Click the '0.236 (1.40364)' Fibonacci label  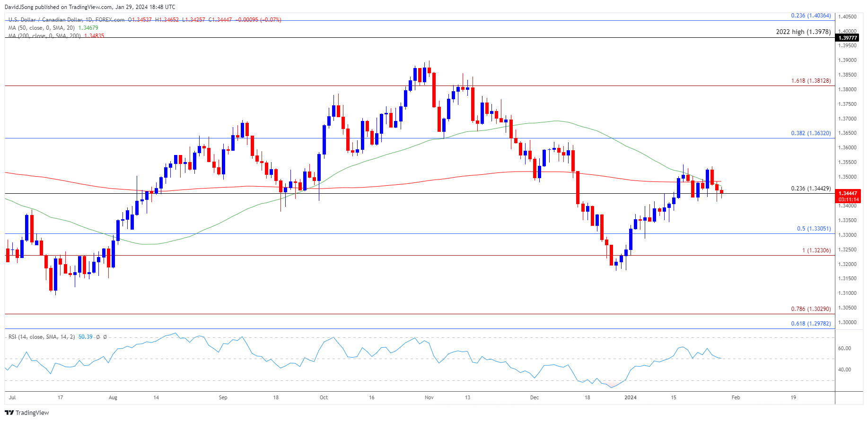[811, 16]
